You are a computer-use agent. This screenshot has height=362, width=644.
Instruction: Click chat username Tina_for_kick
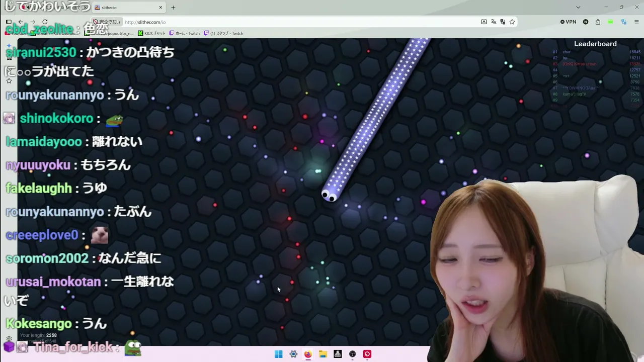[x=73, y=347]
